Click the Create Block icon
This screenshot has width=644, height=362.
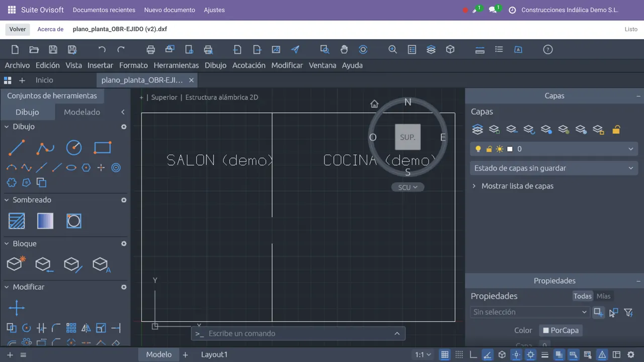pos(16,263)
